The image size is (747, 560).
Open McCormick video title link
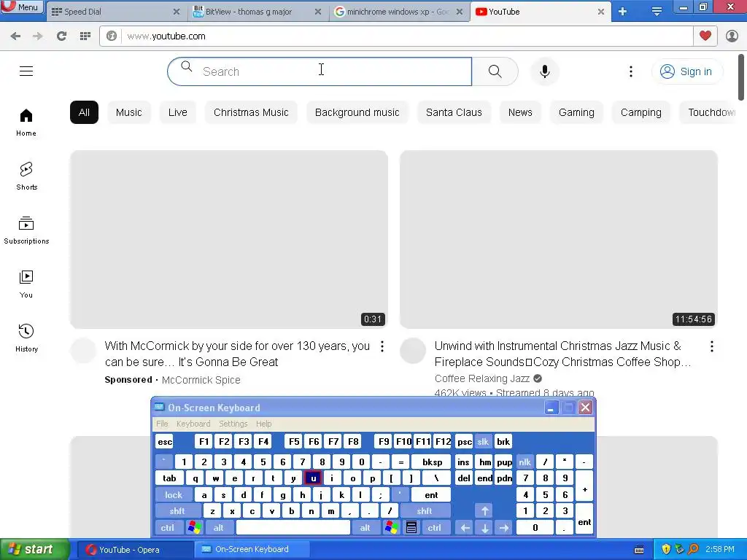pos(237,354)
